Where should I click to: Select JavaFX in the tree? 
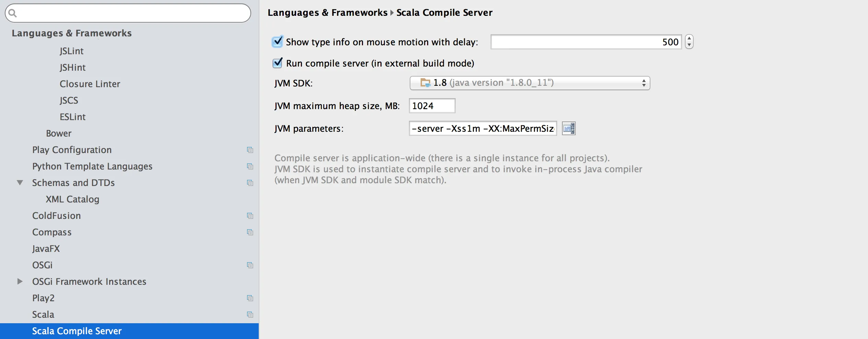(x=46, y=249)
